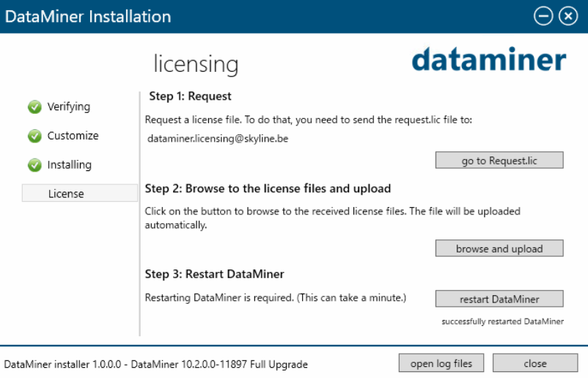Minimize the DataMiner Installation window
588x378 pixels.
[543, 16]
